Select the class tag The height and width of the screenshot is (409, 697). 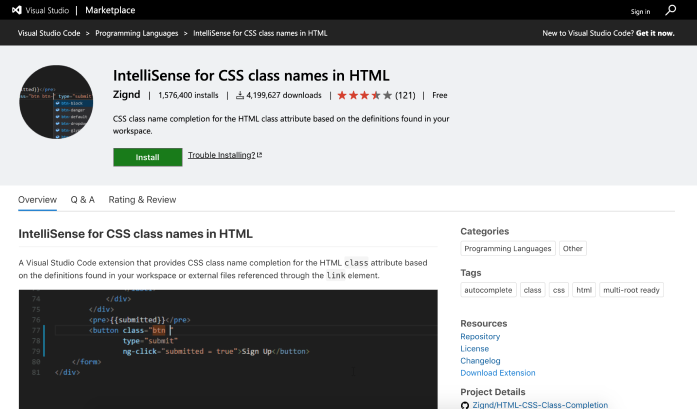coord(533,290)
